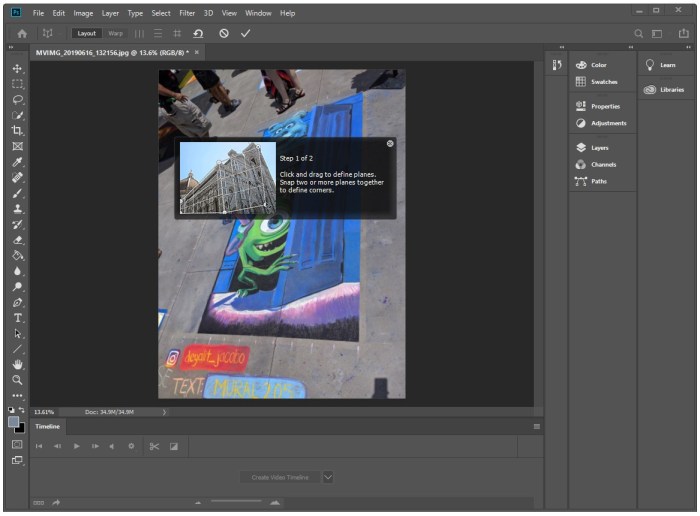
Task: Pick the Horizontal Type tool
Action: pyautogui.click(x=17, y=318)
